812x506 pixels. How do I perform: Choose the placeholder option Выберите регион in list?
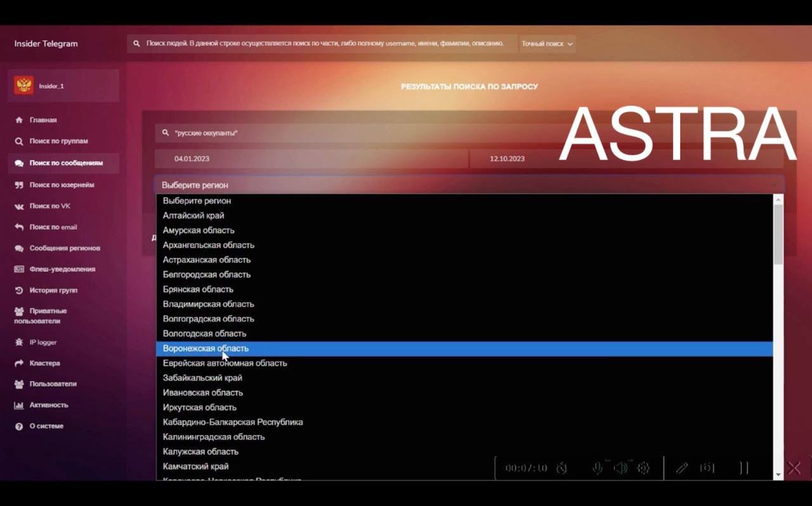pos(464,201)
